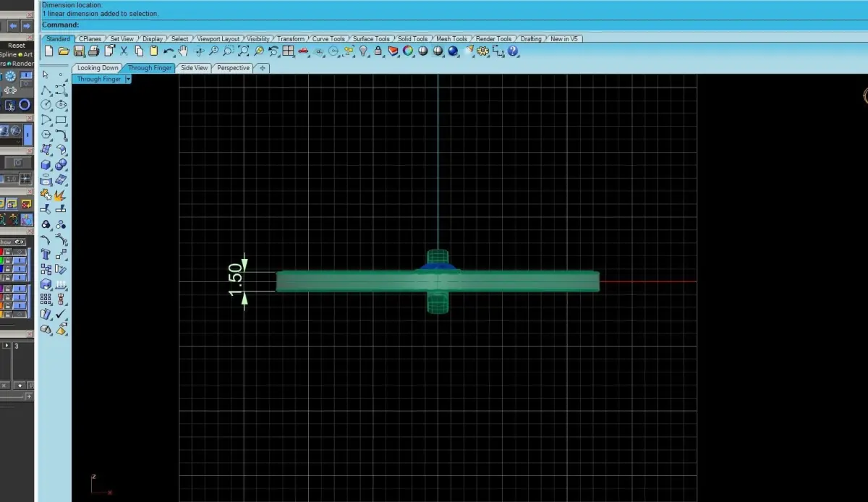868x502 pixels.
Task: Print with the printer icon
Action: pos(94,51)
